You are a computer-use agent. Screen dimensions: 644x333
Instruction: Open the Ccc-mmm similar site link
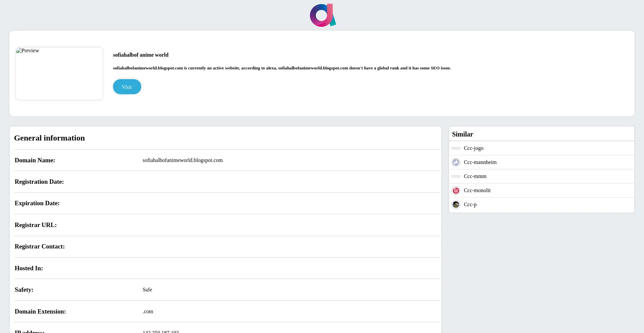coord(475,176)
